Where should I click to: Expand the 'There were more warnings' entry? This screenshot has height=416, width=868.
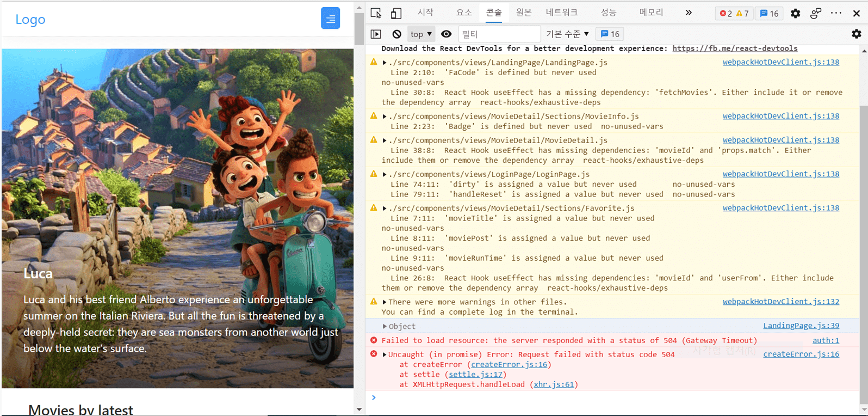[x=385, y=302]
